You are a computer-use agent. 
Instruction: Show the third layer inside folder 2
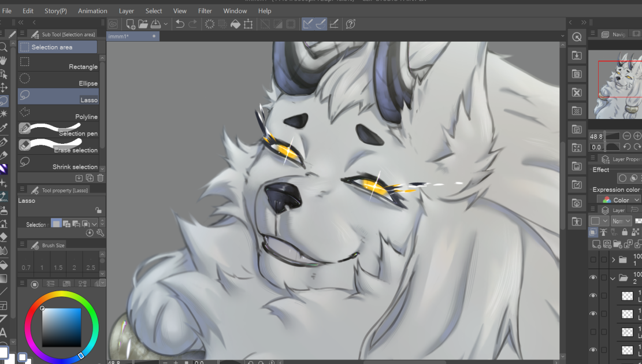tap(593, 332)
